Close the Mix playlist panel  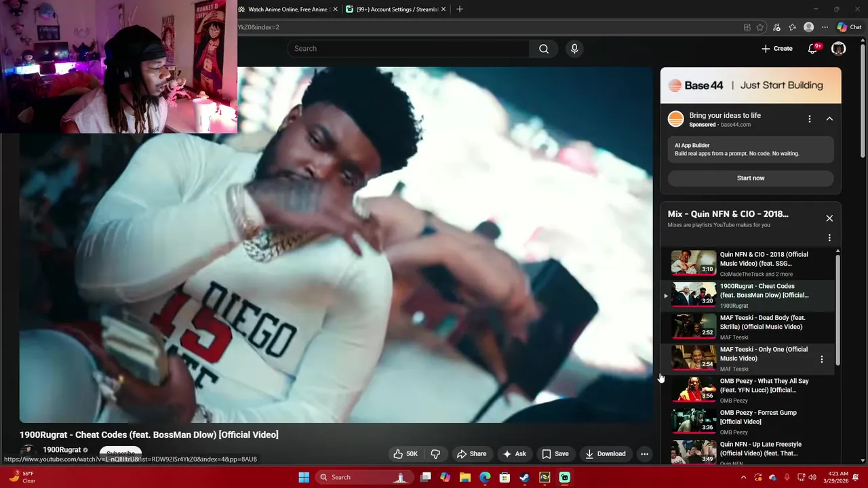click(x=829, y=218)
